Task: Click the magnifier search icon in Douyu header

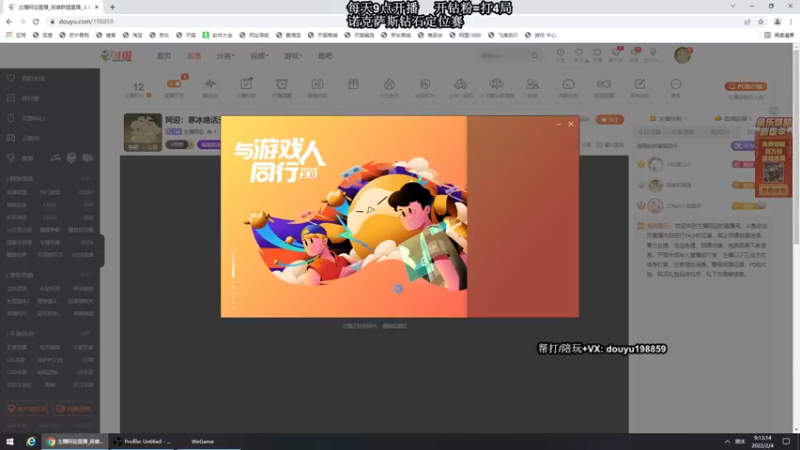Action: [x=535, y=56]
